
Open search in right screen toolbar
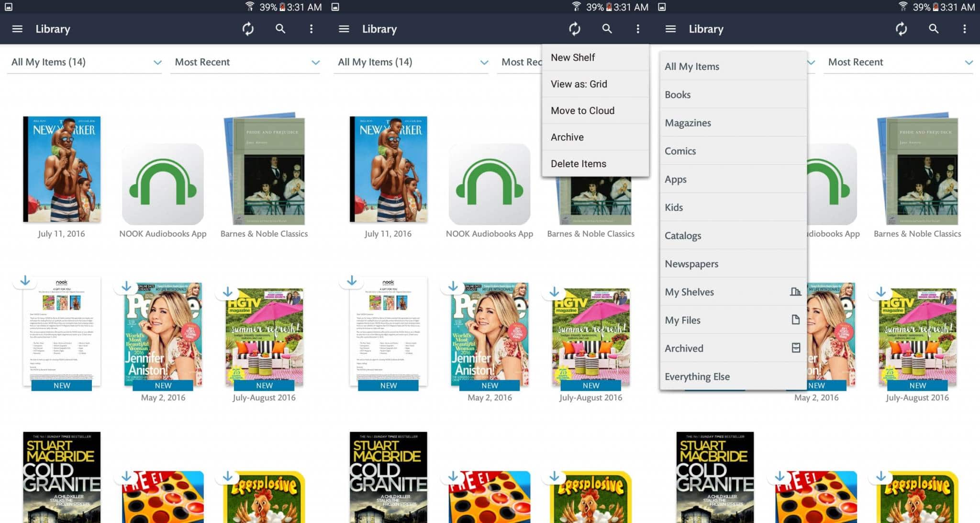pos(934,29)
